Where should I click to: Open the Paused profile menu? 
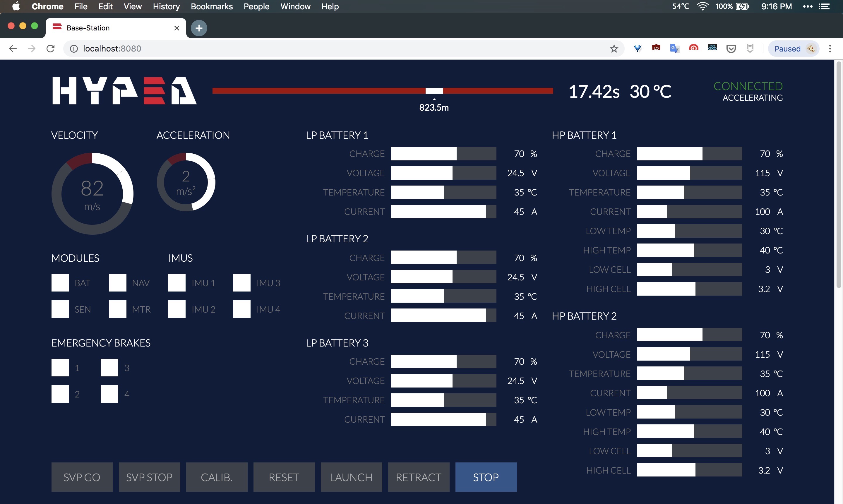(x=794, y=49)
